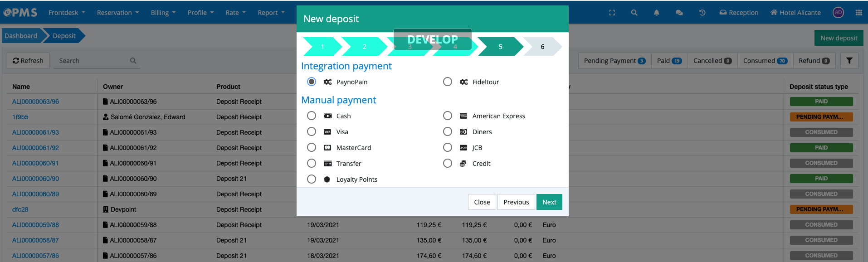The width and height of the screenshot is (868, 262).
Task: Open the Billing dropdown menu
Action: (x=163, y=13)
